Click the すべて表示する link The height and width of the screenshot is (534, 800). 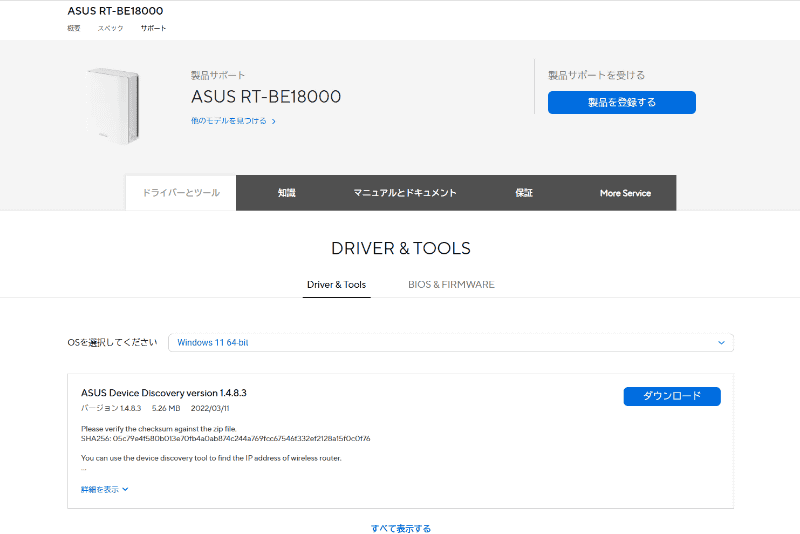pos(401,528)
